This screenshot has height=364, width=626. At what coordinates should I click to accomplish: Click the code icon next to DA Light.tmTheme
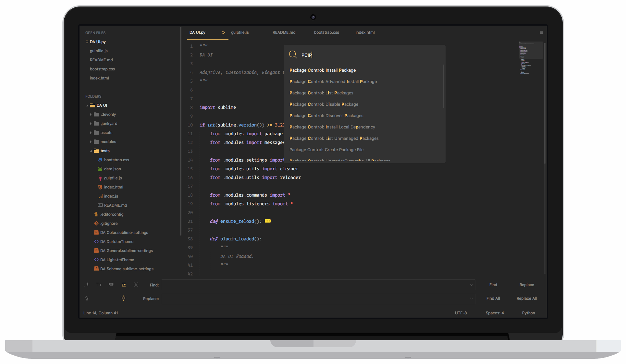coord(96,260)
